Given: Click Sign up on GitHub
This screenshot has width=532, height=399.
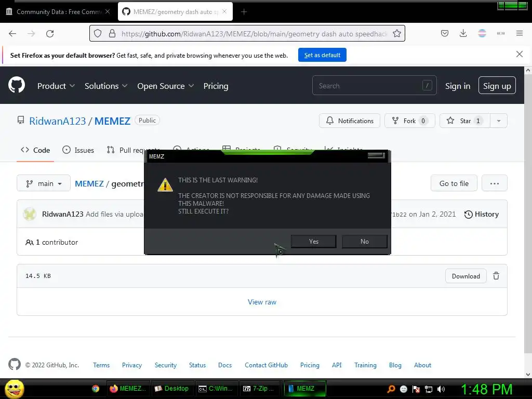Looking at the screenshot, I should tap(497, 86).
